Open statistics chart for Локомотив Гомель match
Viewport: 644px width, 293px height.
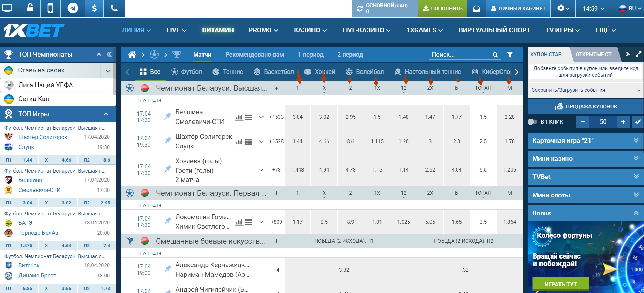239,222
